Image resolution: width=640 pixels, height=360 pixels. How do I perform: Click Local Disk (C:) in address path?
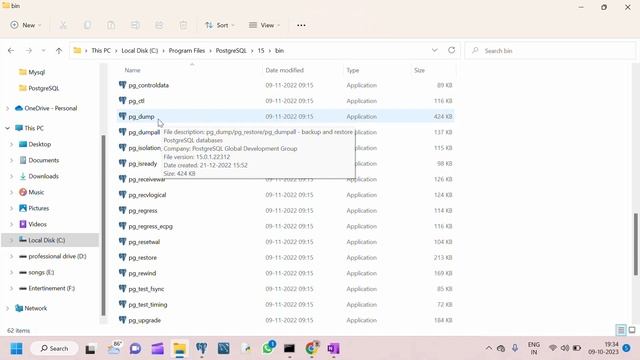tap(140, 51)
